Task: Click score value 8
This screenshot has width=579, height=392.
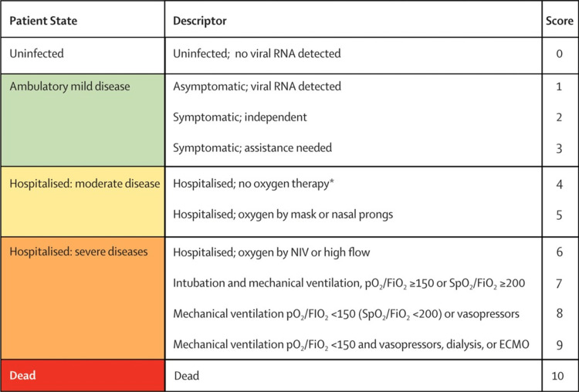Action: click(x=560, y=314)
